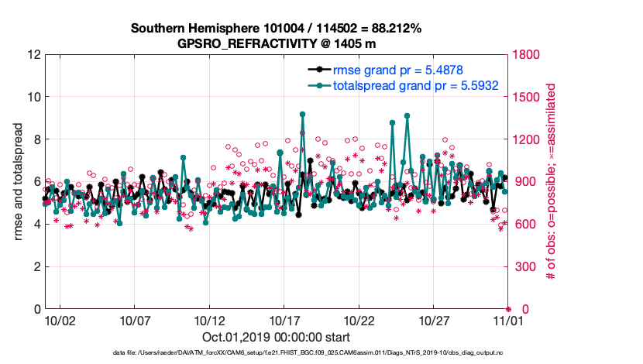The image size is (643, 364).
Task: Click the red asterisk at zero near 11/01
Action: [x=508, y=309]
